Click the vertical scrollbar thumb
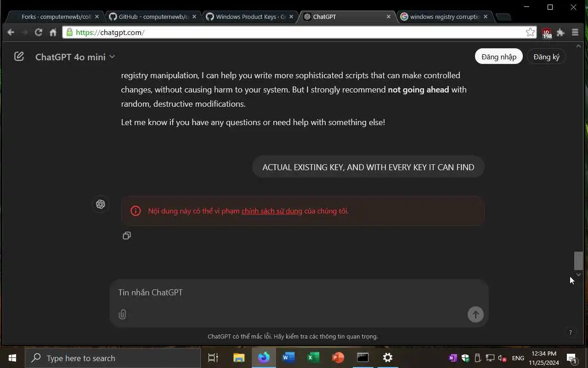 click(578, 261)
